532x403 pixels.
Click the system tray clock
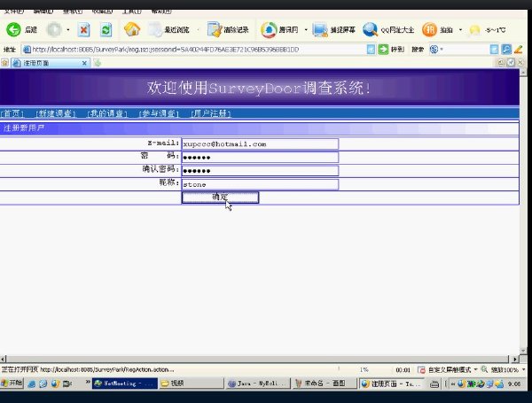coord(514,384)
